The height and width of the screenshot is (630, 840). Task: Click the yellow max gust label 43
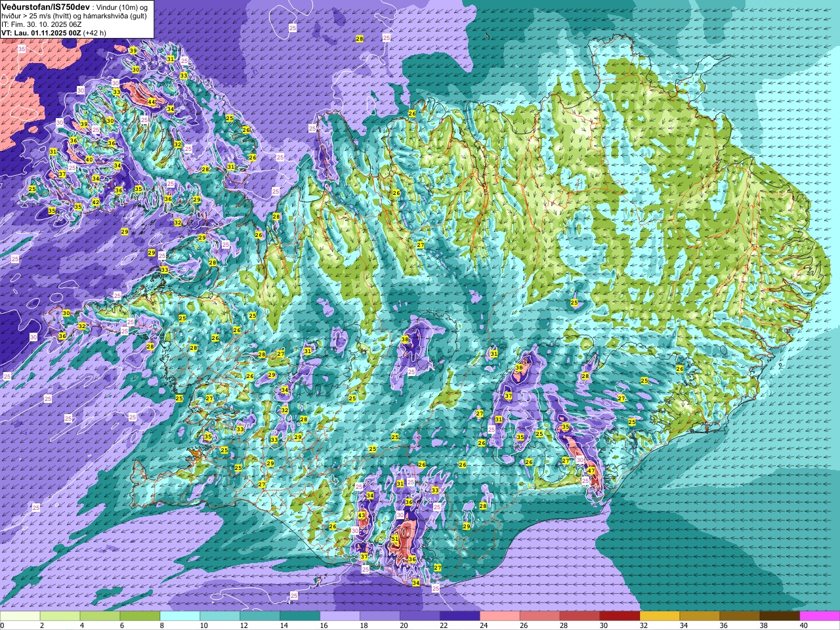point(362,515)
